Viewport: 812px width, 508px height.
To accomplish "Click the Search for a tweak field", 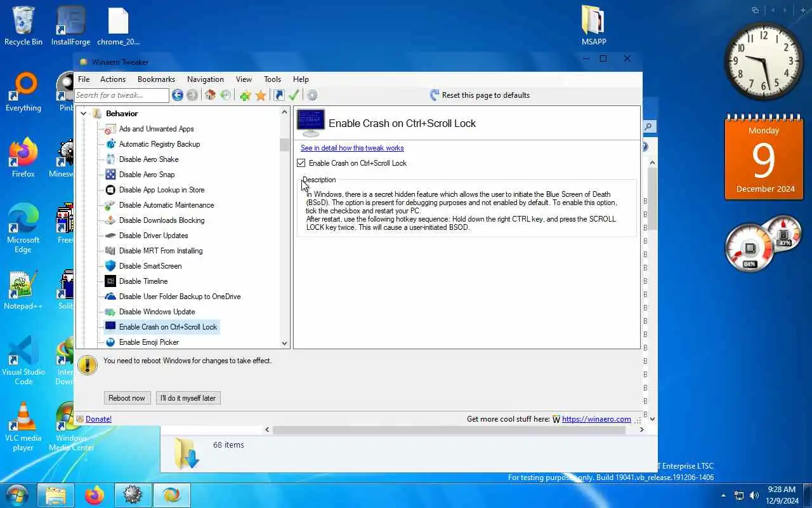I will (122, 95).
